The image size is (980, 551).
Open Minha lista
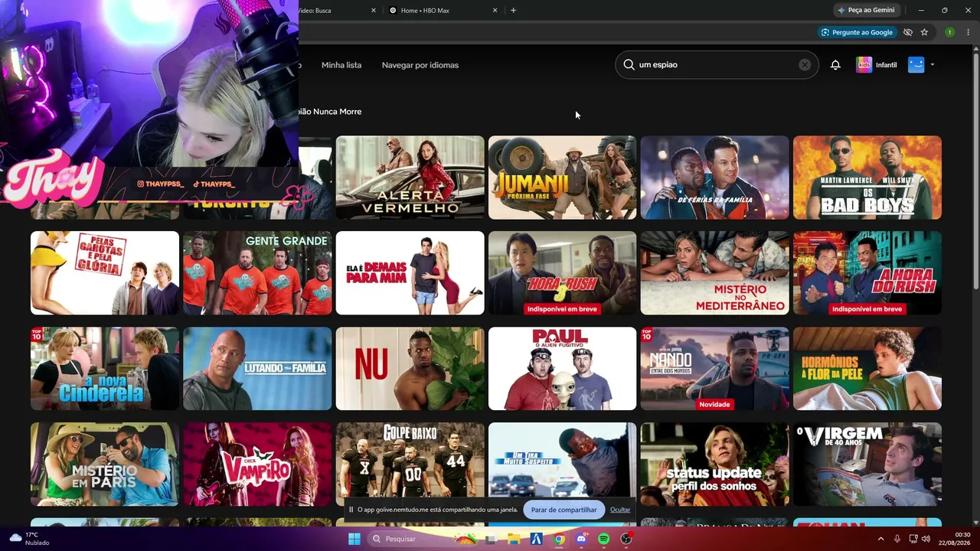(341, 65)
